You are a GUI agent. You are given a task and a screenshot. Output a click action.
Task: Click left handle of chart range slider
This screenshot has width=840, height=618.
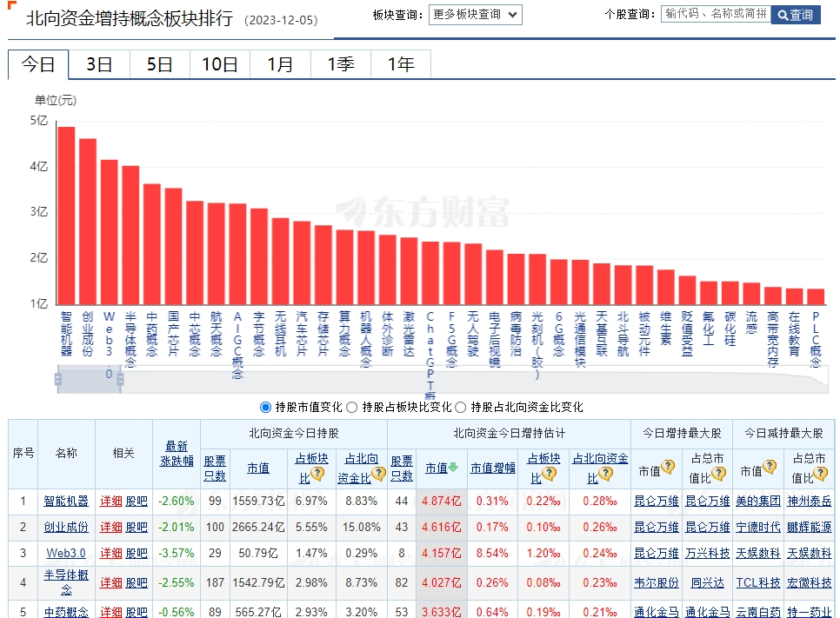(x=58, y=380)
